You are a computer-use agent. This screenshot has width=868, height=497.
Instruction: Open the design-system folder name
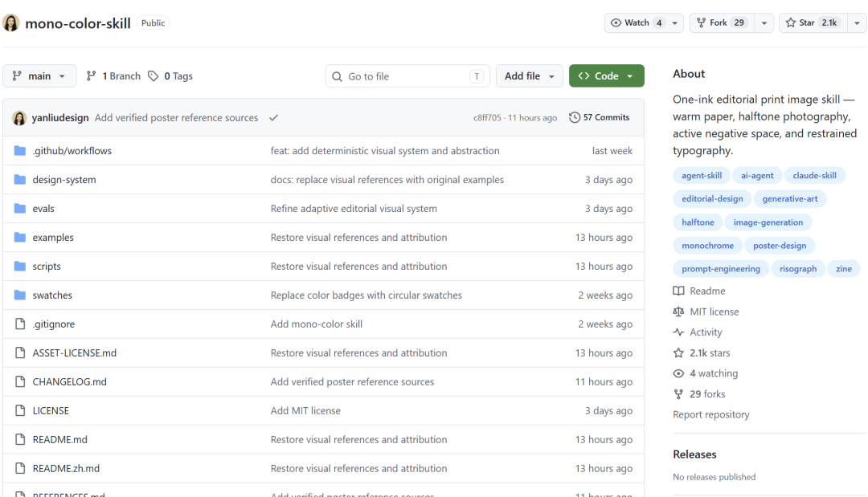(64, 180)
